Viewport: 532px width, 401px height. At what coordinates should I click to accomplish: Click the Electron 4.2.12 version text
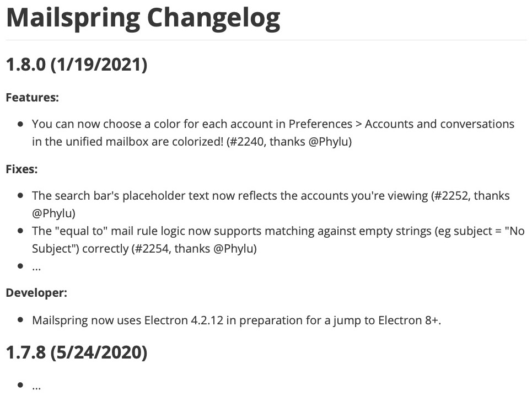click(x=191, y=320)
